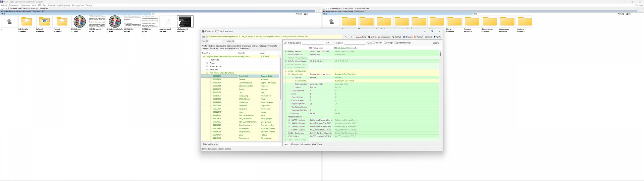Open the Конфигурация menu in Total Commander

pyautogui.click(x=64, y=5)
